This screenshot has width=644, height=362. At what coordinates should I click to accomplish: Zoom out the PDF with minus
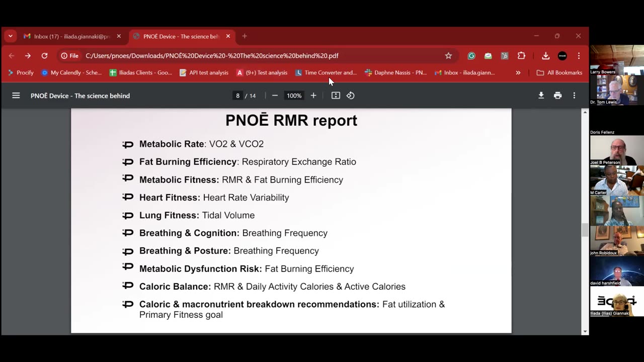(275, 96)
